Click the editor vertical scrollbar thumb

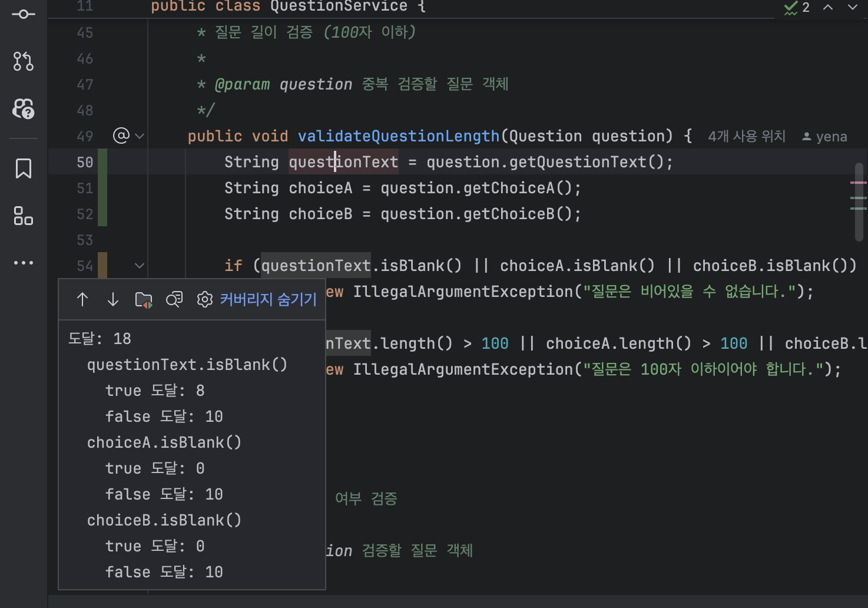click(859, 201)
